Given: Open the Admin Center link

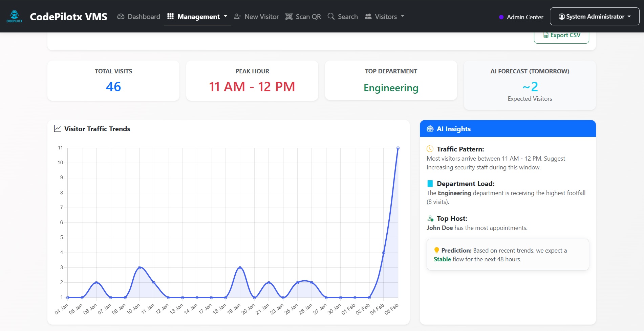Looking at the screenshot, I should pyautogui.click(x=524, y=17).
